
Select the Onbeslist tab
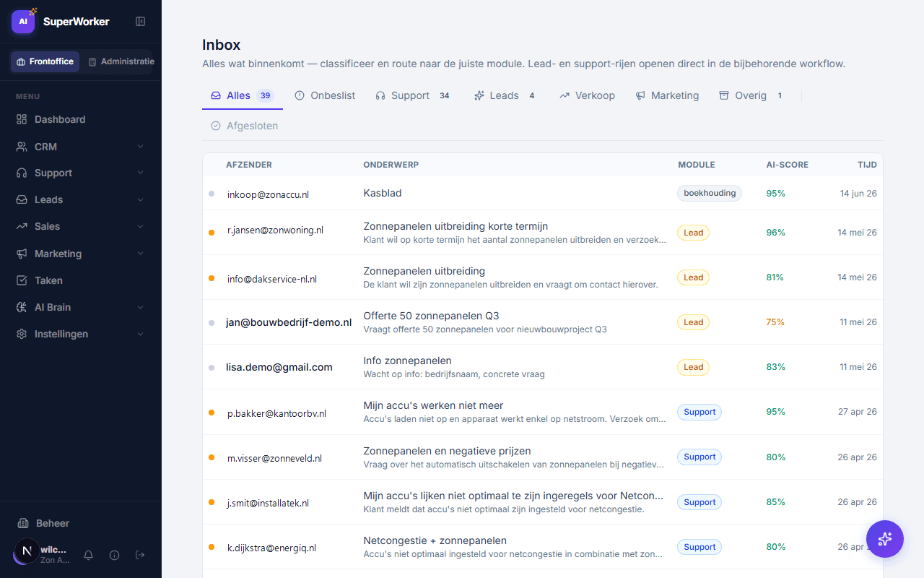(325, 95)
